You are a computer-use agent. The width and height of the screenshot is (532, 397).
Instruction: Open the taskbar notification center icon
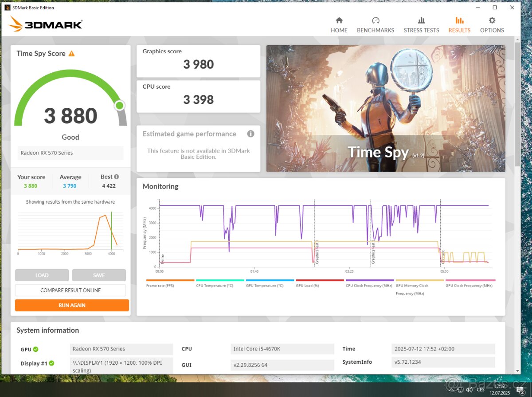(520, 390)
